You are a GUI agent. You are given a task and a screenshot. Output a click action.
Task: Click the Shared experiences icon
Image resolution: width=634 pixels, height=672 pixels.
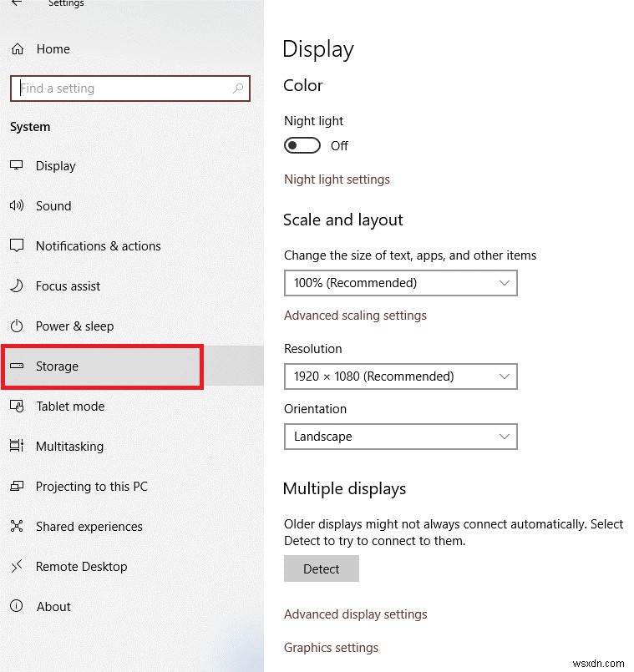click(x=17, y=526)
